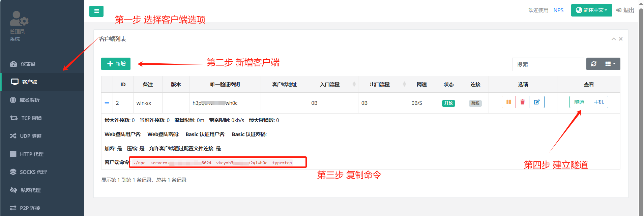Collapse detail row for client 2
Screen dimensions: 644x216
point(107,103)
